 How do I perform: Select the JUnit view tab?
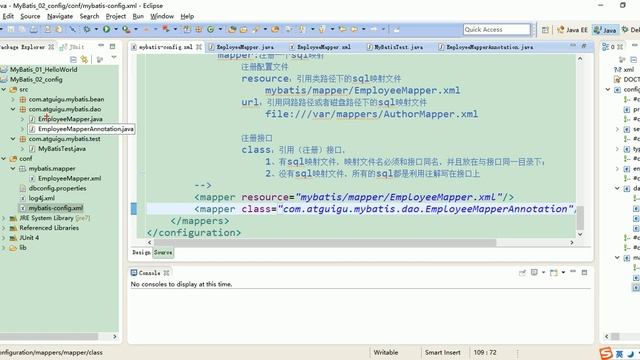pos(72,47)
